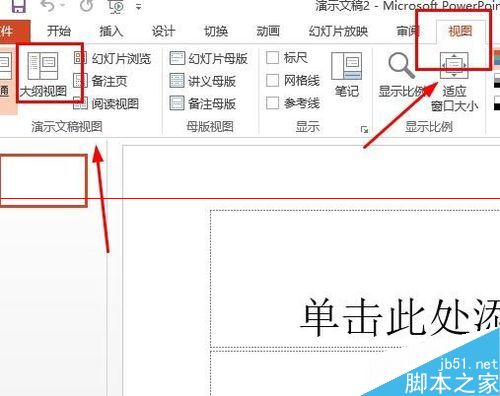Switch to 备注页 notes page view
The height and width of the screenshot is (396, 500).
[100, 81]
